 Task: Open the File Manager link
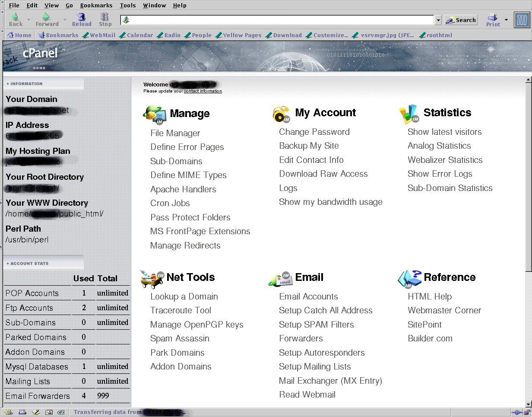click(175, 133)
